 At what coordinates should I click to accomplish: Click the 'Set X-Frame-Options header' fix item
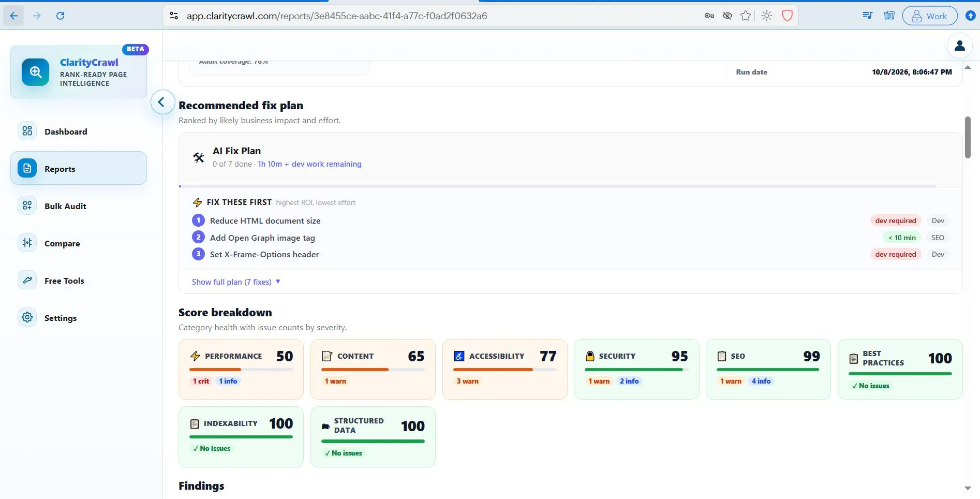[x=264, y=254]
